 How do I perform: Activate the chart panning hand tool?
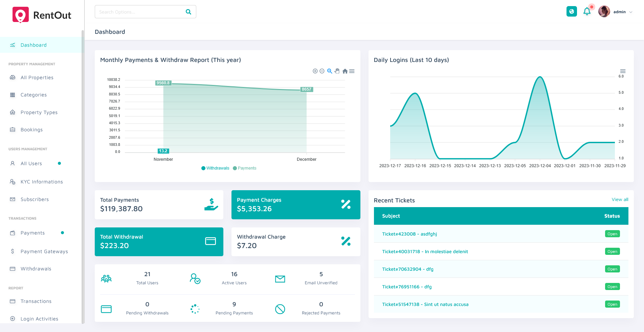(x=337, y=71)
